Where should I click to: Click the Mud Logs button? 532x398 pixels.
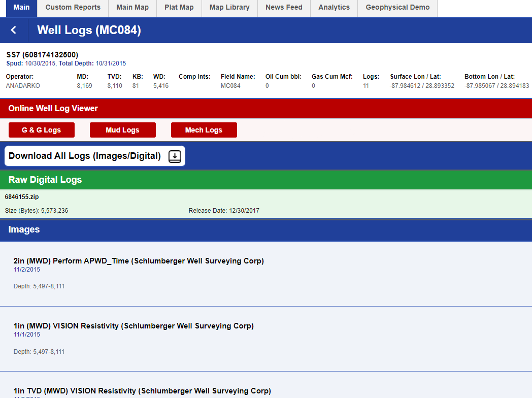122,130
